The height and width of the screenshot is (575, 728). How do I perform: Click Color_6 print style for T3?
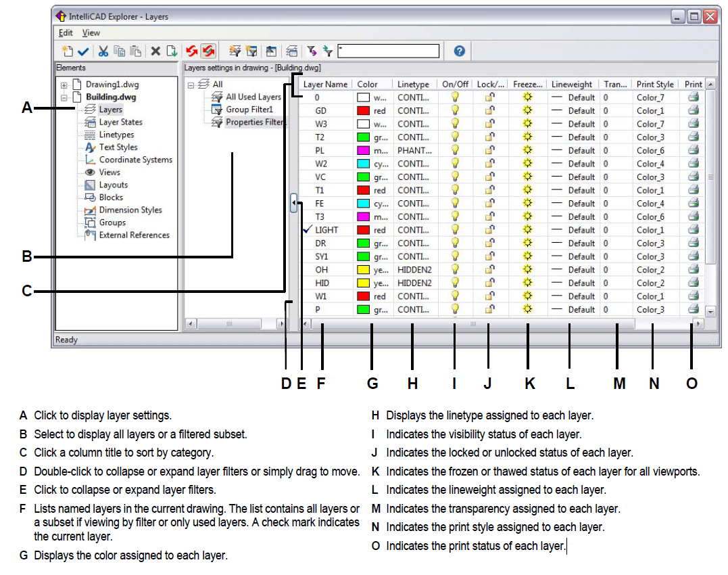pos(650,217)
